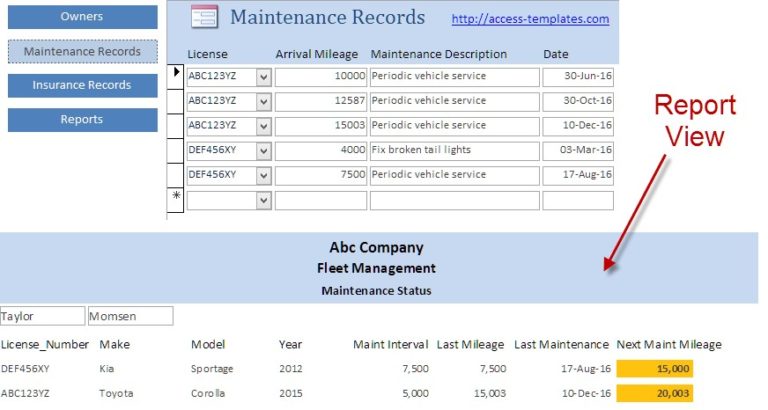The height and width of the screenshot is (410, 768).
Task: Expand the License dropdown in blank new row
Action: coord(264,200)
